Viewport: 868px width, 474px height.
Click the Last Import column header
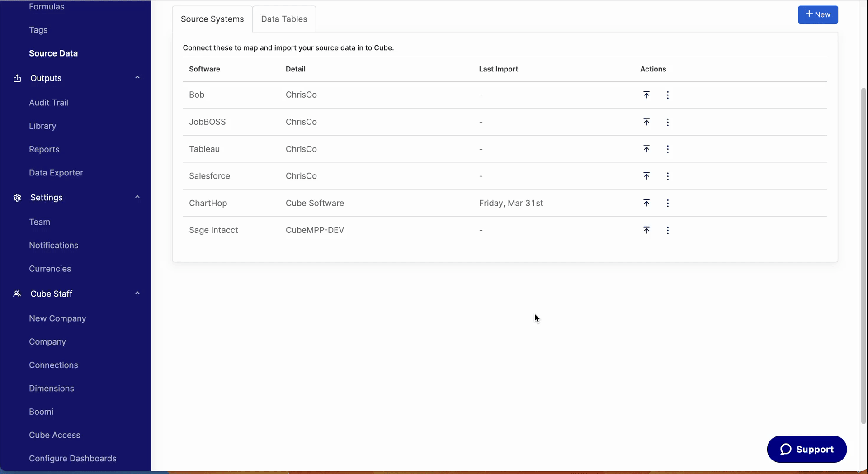[499, 69]
